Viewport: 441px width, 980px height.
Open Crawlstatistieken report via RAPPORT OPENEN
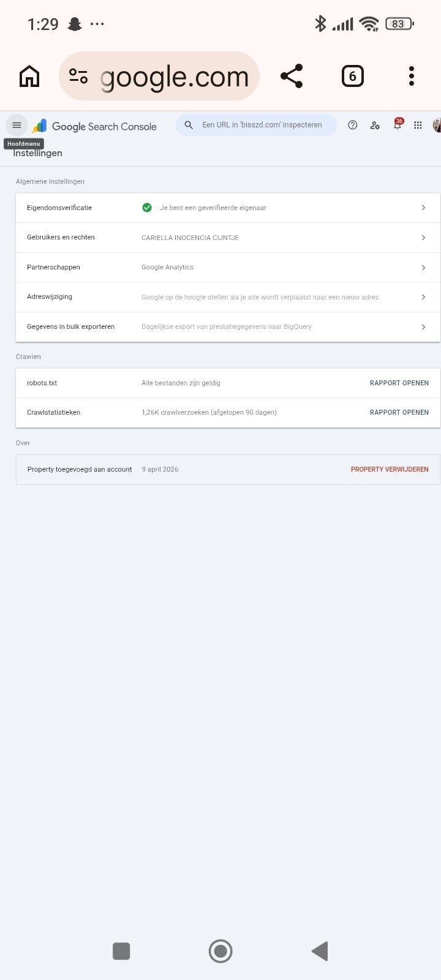(399, 412)
